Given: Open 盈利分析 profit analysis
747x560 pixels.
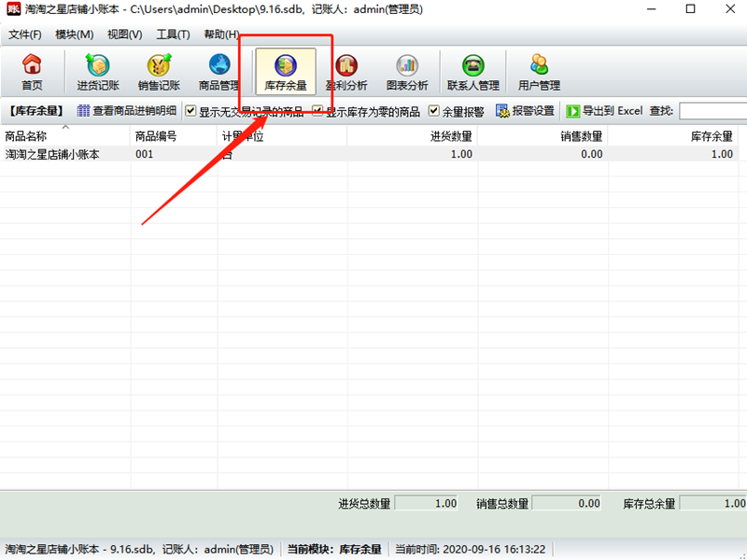Looking at the screenshot, I should (346, 72).
